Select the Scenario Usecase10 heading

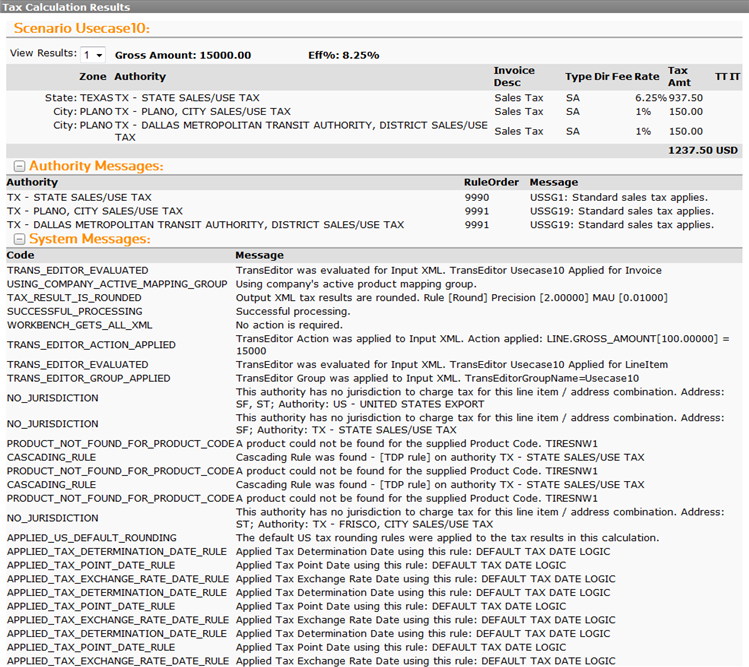(x=81, y=28)
